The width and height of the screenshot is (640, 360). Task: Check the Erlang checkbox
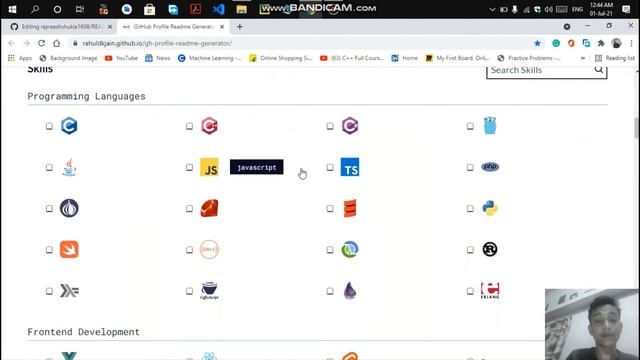(470, 291)
